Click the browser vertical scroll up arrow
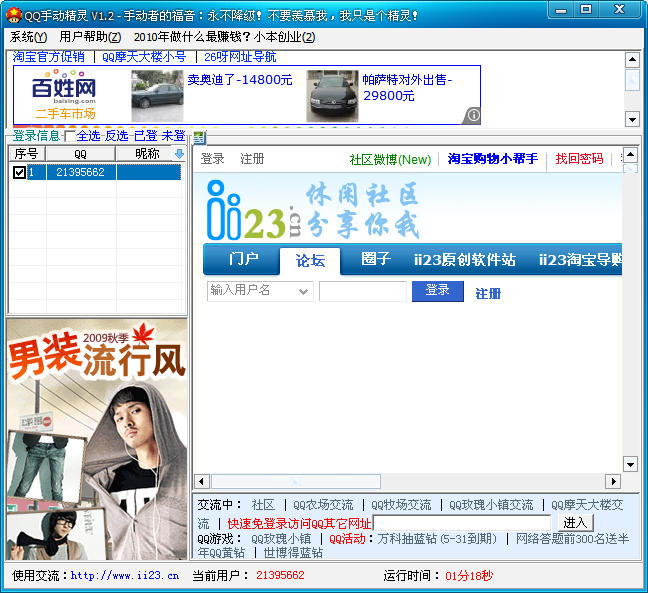Screen dimensions: 648x593 (630, 155)
